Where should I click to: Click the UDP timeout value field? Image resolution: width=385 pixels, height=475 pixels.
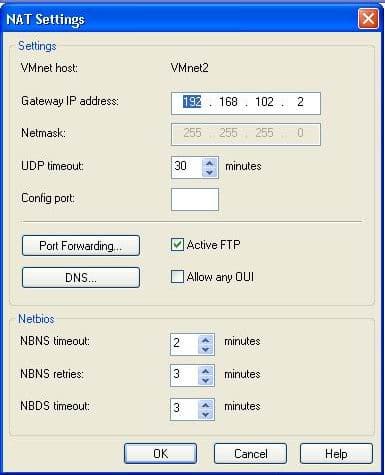pos(187,167)
